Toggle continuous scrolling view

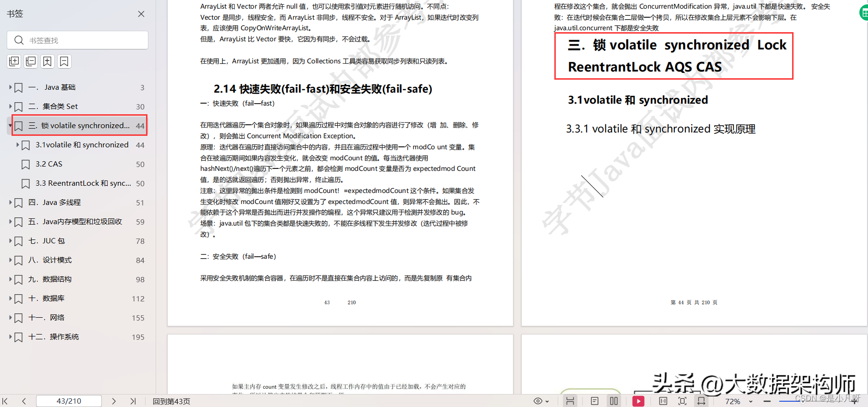(x=570, y=401)
